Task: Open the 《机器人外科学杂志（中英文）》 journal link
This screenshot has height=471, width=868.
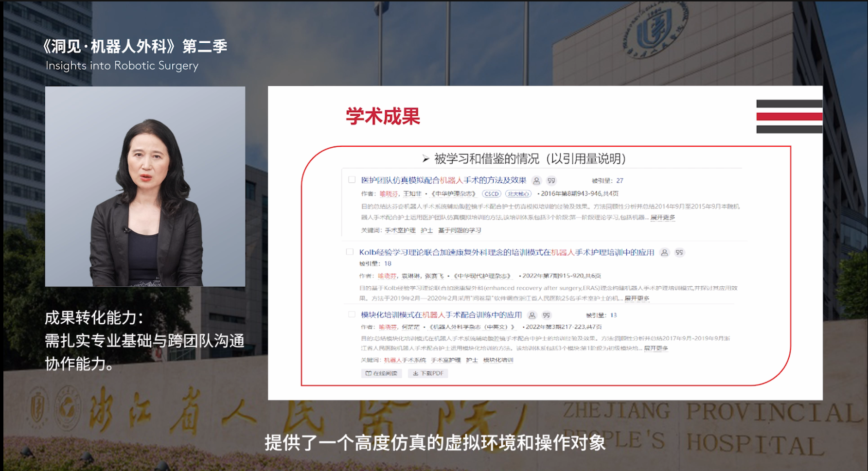Action: [x=472, y=327]
